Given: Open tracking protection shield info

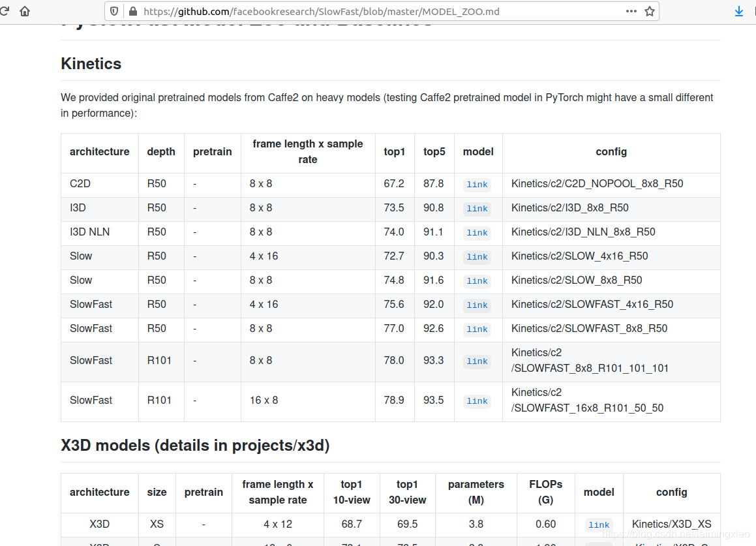Looking at the screenshot, I should coord(114,11).
